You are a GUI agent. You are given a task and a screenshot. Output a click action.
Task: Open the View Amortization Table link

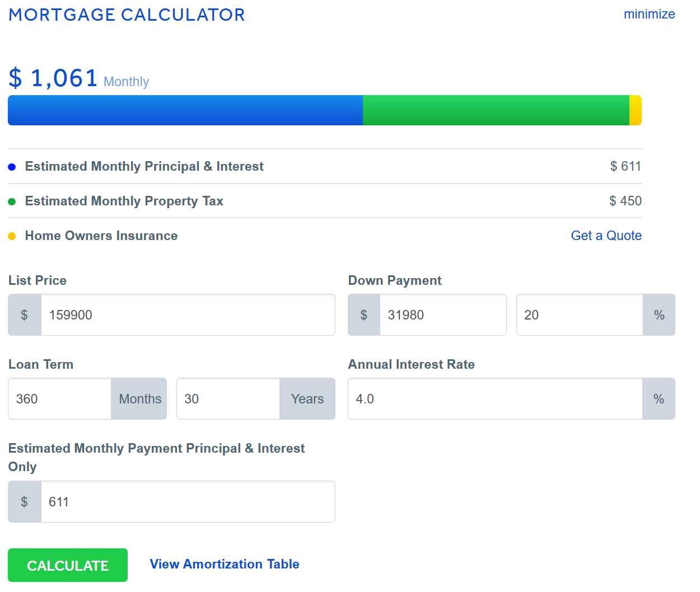[225, 564]
